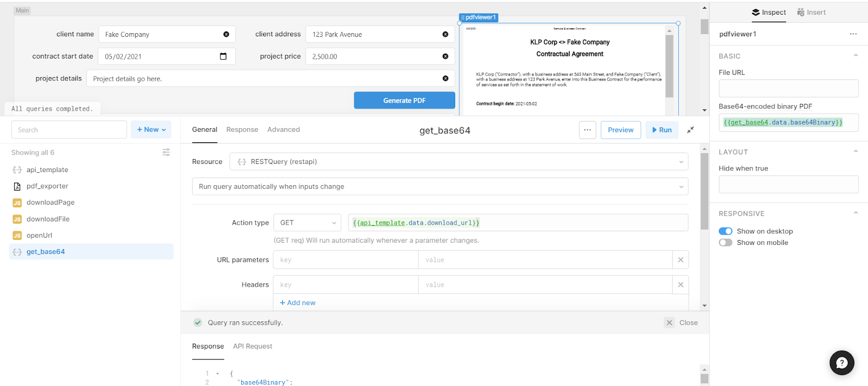
Task: Click the Headers value field
Action: click(x=545, y=284)
